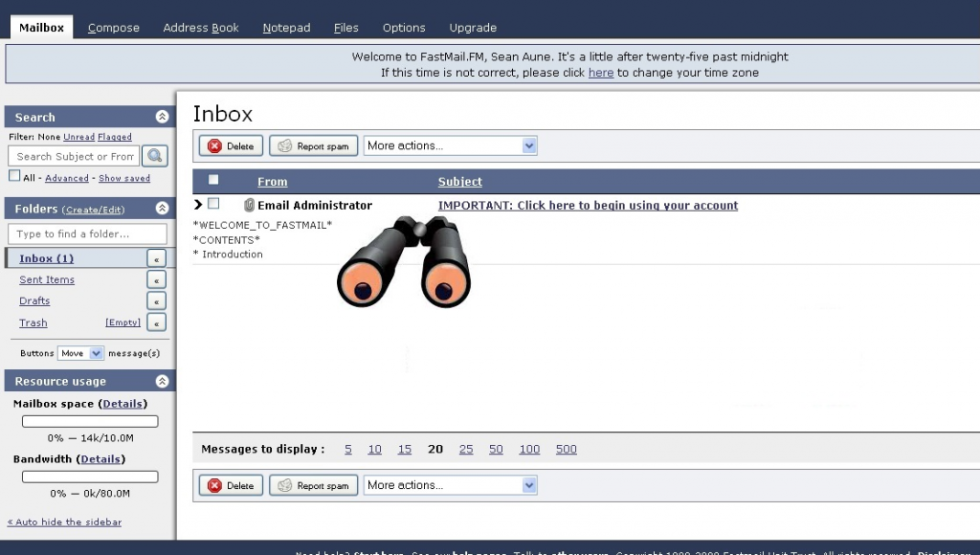Open the folders Create/Edit link
Screen dimensions: 980x555
tap(93, 210)
